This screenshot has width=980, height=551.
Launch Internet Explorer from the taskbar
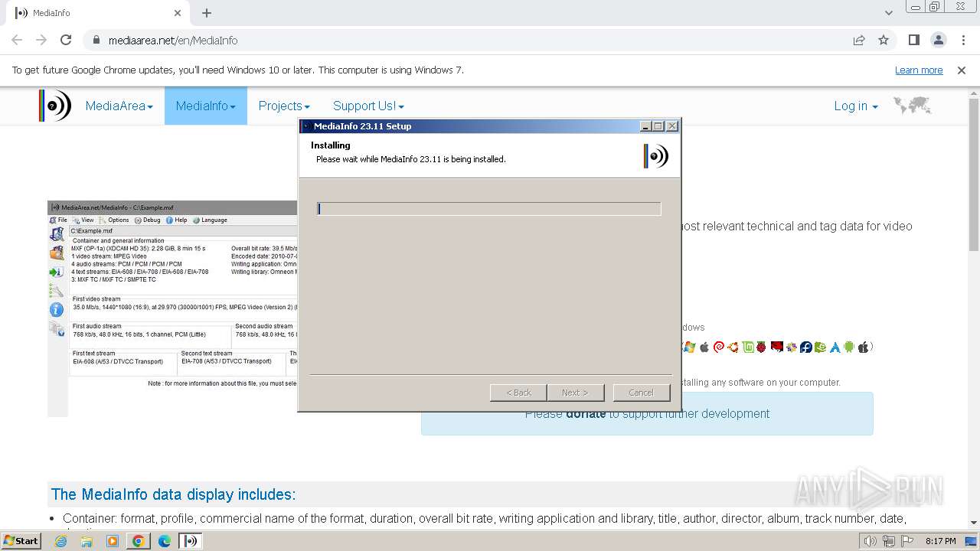coord(60,541)
